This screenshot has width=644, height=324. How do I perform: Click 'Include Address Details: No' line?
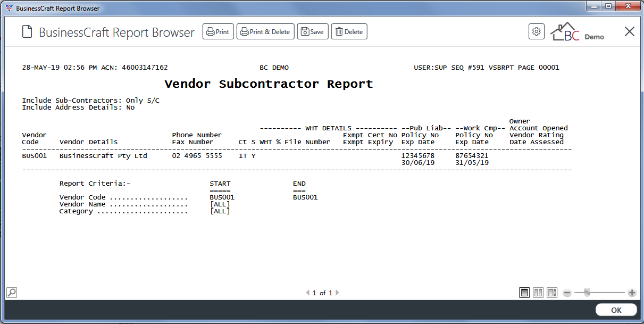coord(78,107)
